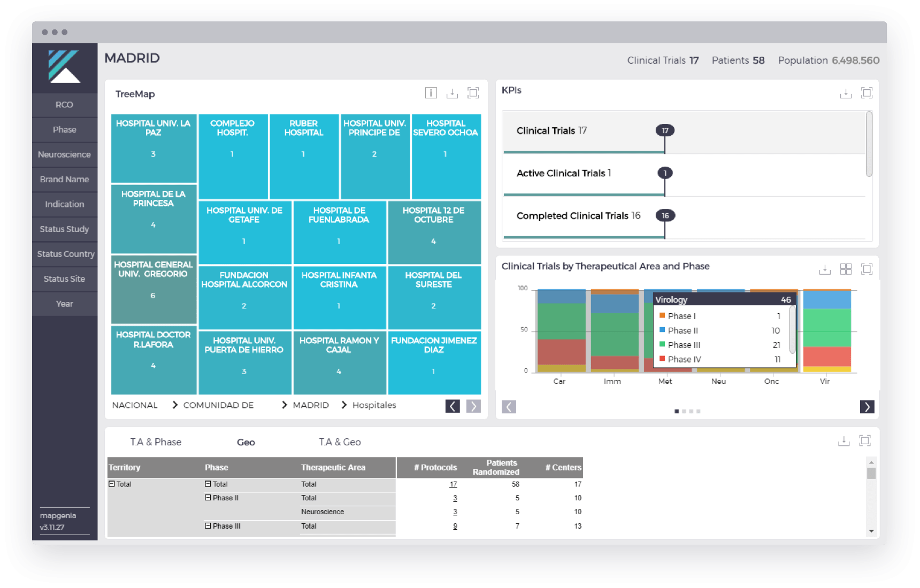Download the Therapeutical Area chart
920x588 pixels.
[825, 269]
